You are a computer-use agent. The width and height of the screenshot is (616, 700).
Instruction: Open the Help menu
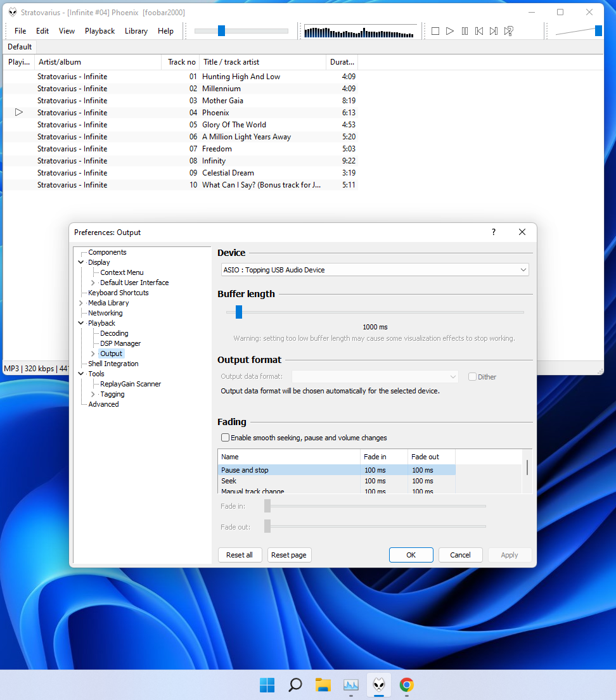point(165,31)
